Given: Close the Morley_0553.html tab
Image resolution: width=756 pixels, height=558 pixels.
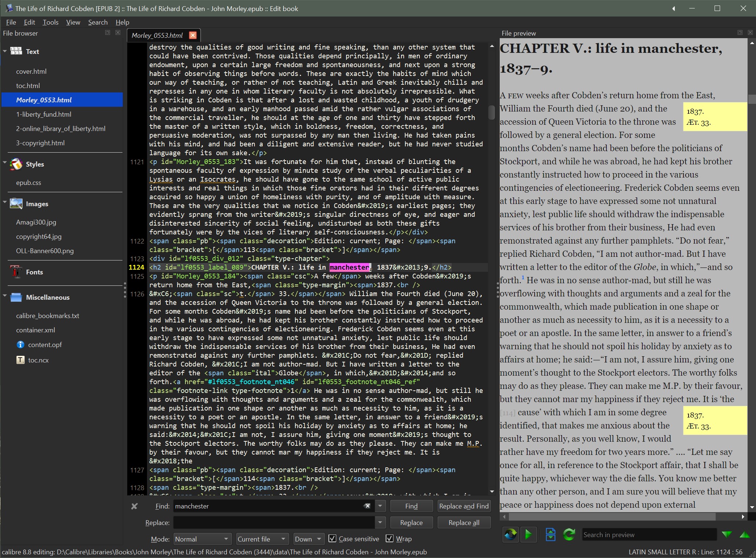Looking at the screenshot, I should tap(193, 35).
